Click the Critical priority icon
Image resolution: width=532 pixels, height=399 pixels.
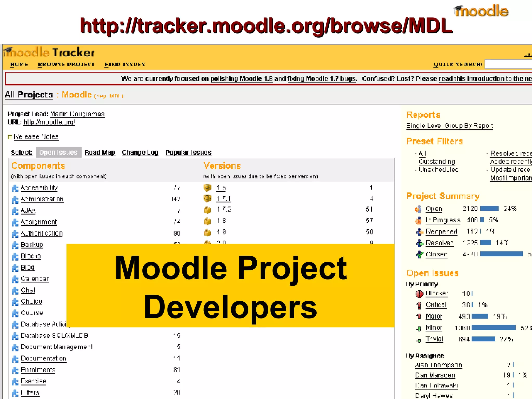click(419, 305)
